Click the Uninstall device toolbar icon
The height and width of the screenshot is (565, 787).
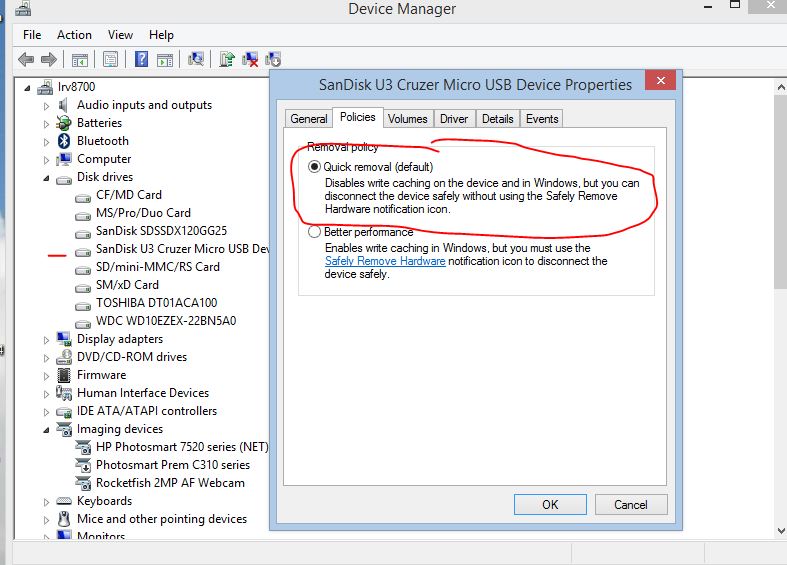point(250,59)
